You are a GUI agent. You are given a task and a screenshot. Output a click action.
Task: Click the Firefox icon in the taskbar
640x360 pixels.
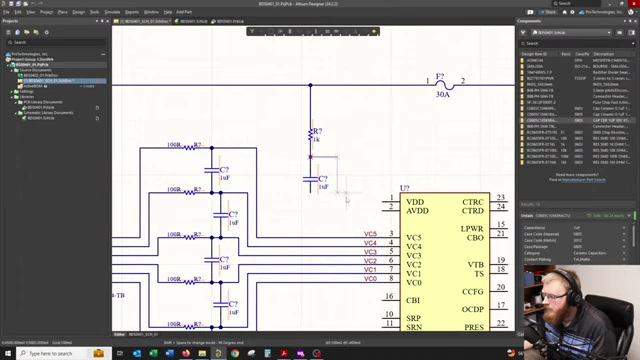186,353
